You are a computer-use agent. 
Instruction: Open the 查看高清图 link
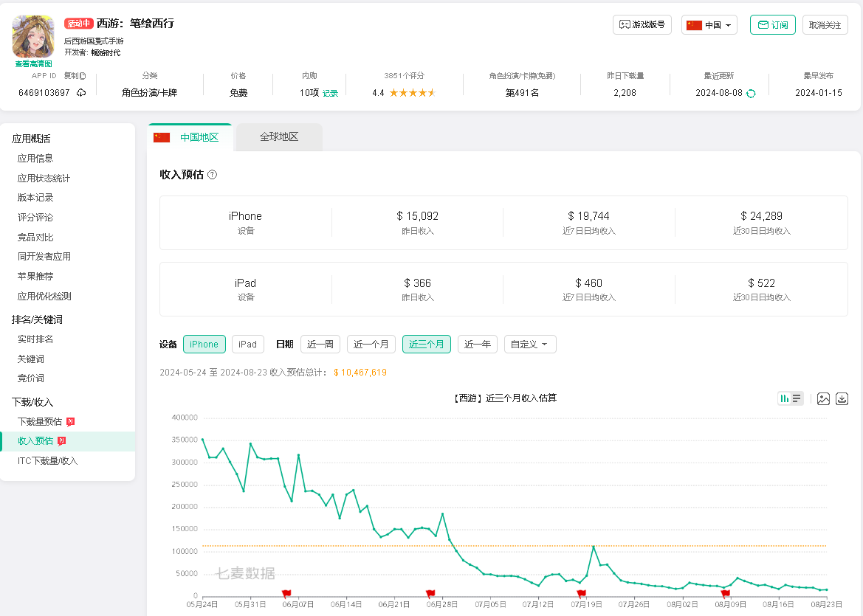point(33,63)
